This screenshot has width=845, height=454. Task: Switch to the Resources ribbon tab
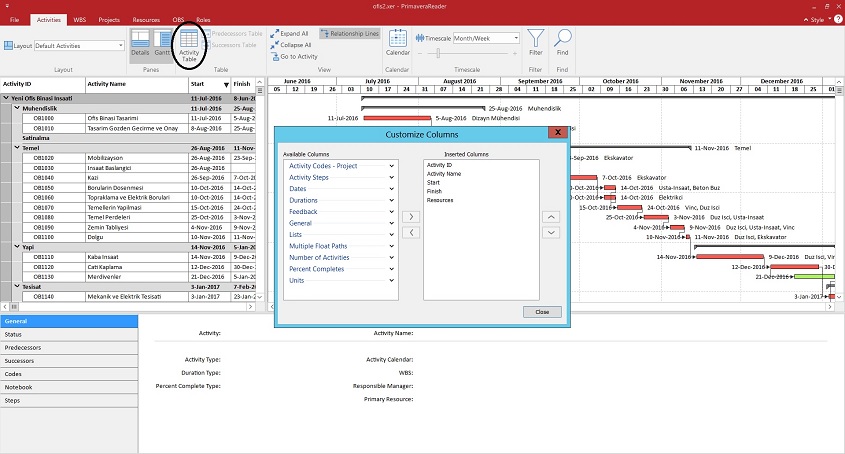click(146, 19)
